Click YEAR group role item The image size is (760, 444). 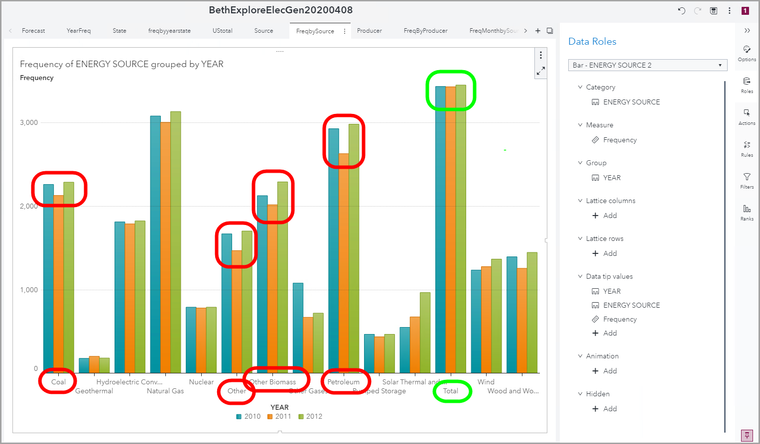point(606,177)
